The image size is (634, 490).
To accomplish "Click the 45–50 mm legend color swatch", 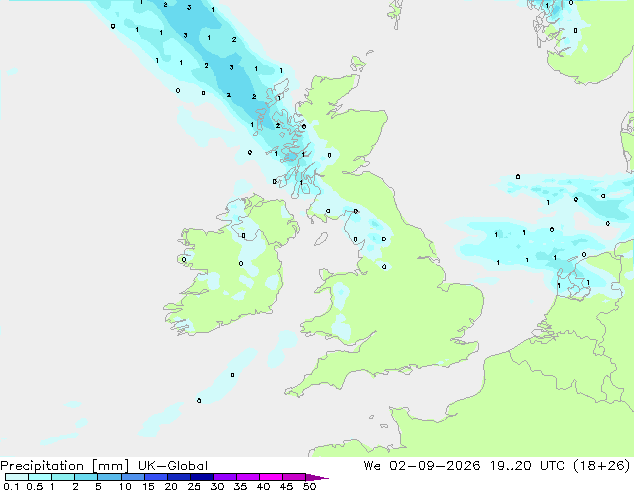I will click(294, 477).
